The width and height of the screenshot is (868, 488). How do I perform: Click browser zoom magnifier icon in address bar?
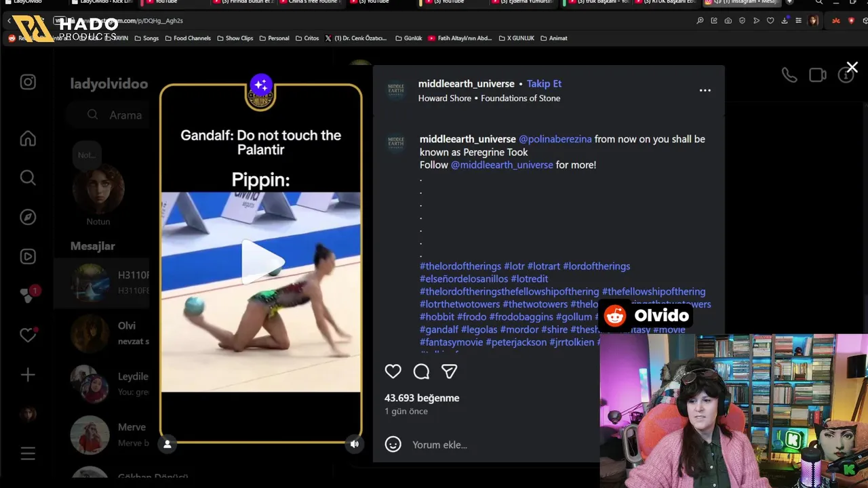point(700,21)
